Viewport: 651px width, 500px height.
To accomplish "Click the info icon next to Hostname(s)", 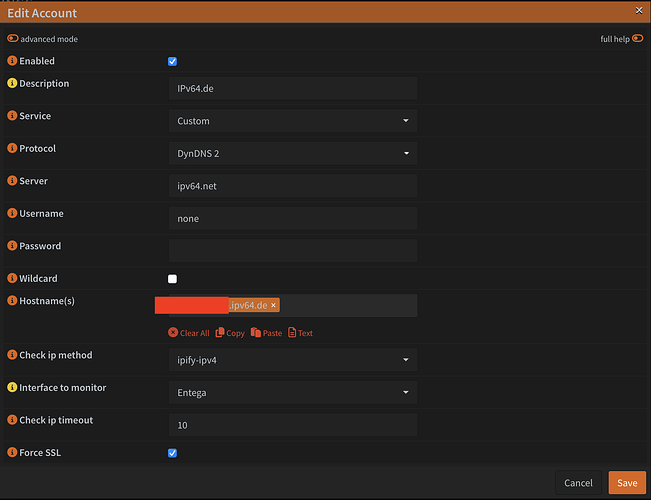I will pyautogui.click(x=12, y=301).
